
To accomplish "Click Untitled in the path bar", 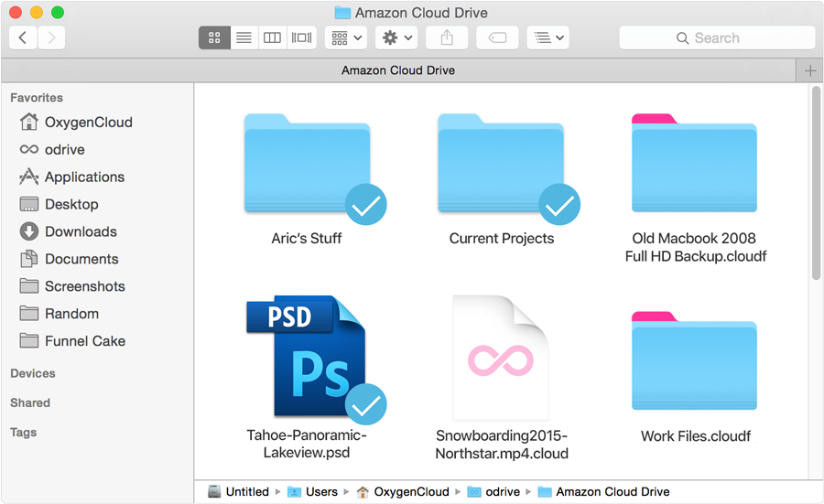I will coord(239,492).
